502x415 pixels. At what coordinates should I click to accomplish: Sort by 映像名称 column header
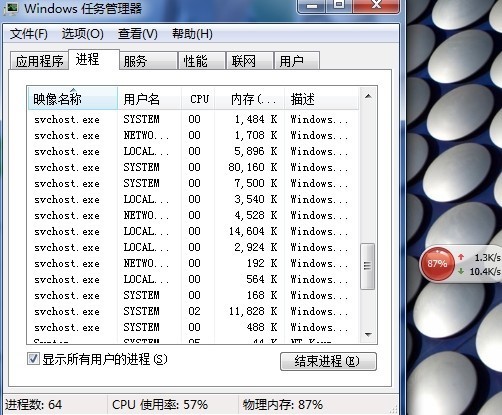tap(73, 99)
